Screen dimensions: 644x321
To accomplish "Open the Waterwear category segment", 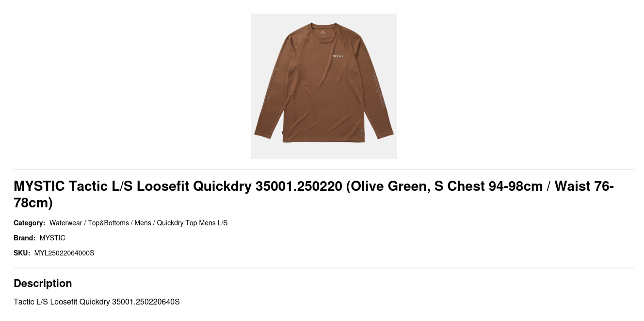I will pos(66,223).
